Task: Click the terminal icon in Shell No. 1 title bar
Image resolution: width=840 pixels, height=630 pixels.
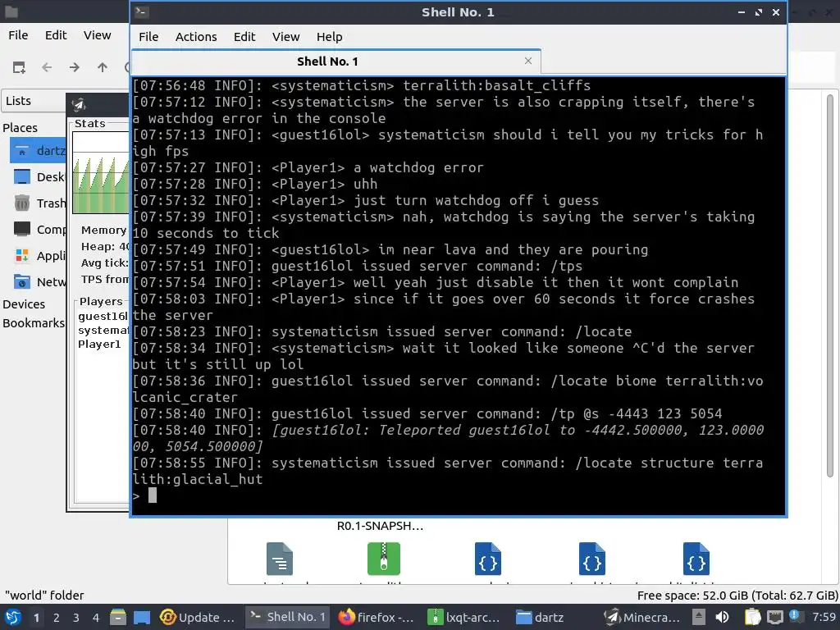Action: tap(142, 11)
